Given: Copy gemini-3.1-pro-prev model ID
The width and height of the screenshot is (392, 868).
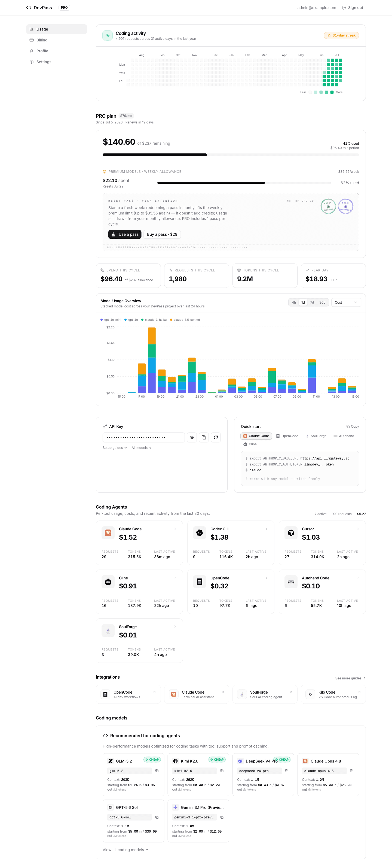Looking at the screenshot, I should click(x=222, y=817).
